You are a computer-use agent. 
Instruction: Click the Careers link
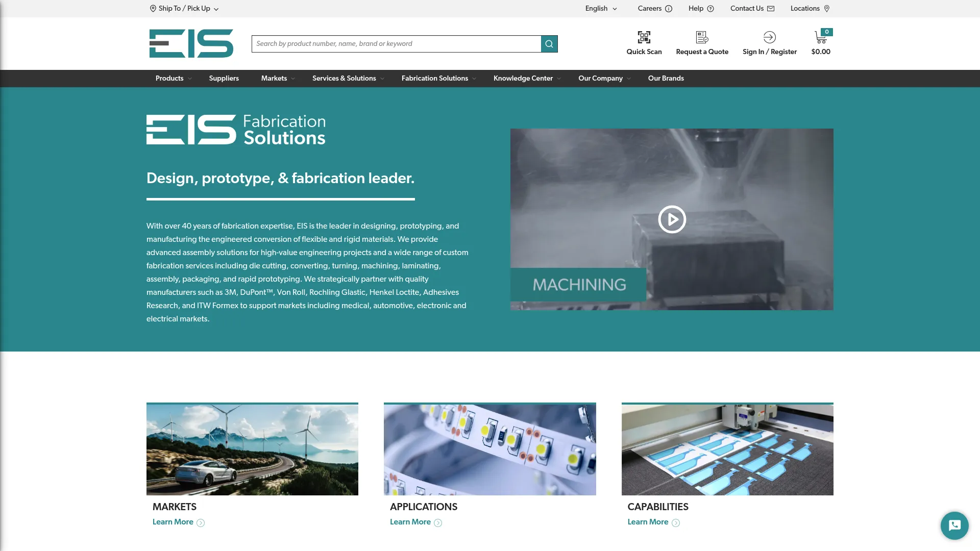click(x=650, y=9)
